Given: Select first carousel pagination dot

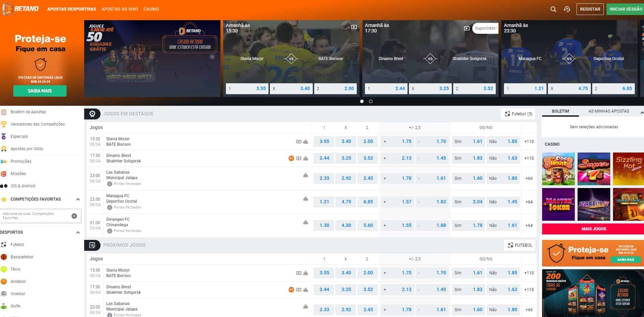Looking at the screenshot, I should (x=362, y=101).
